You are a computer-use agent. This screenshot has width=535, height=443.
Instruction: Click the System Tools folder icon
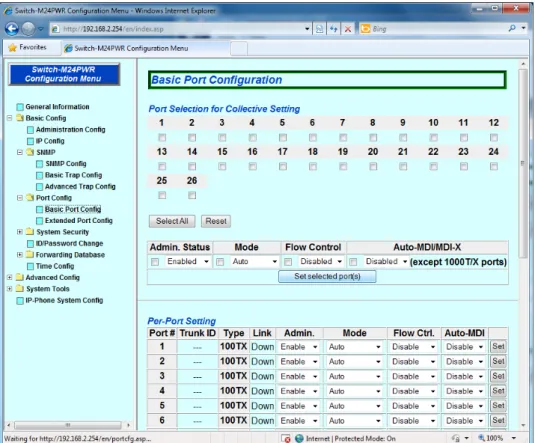[20, 289]
